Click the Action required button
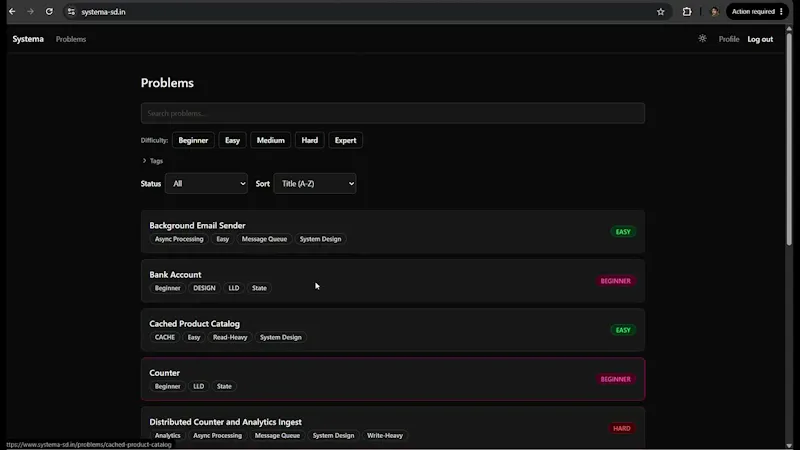800x450 pixels. [x=757, y=11]
